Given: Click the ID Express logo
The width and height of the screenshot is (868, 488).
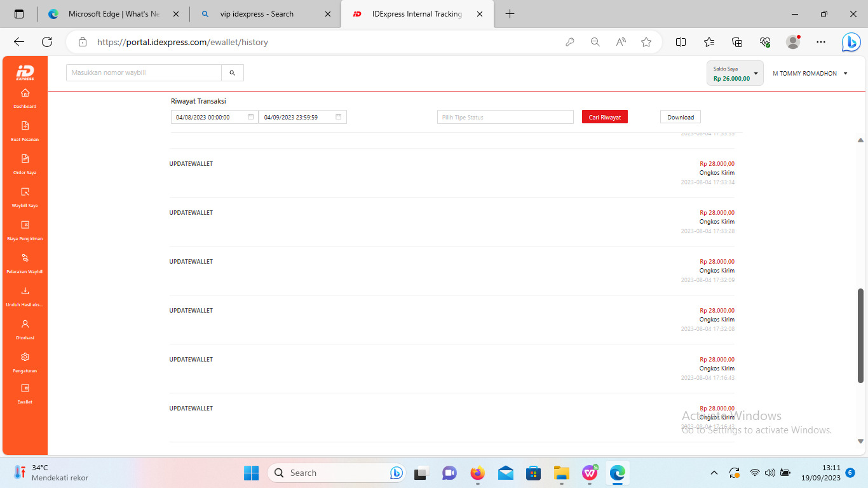Looking at the screenshot, I should click(25, 73).
